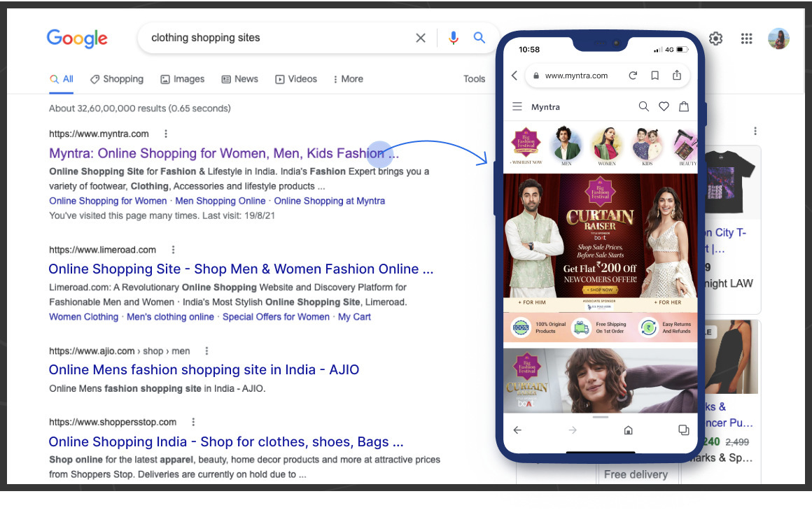This screenshot has height=524, width=812.
Task: Tap the Myntra title in the phone header
Action: click(545, 106)
